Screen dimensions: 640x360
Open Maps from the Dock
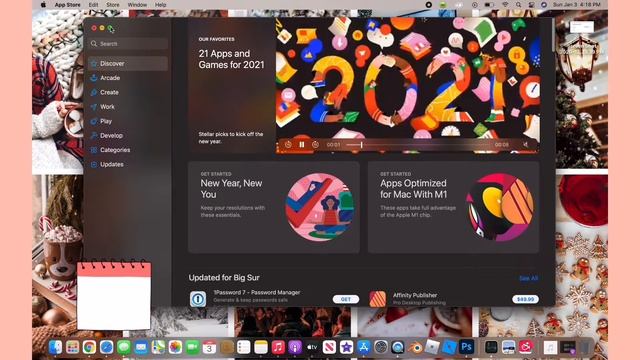[158, 347]
